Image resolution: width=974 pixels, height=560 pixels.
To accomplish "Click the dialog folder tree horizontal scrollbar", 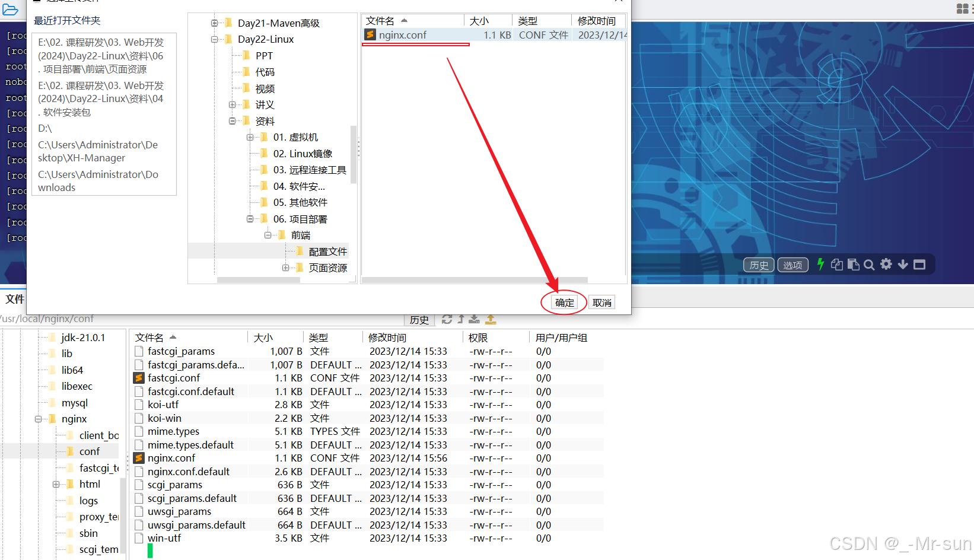I will pyautogui.click(x=258, y=280).
